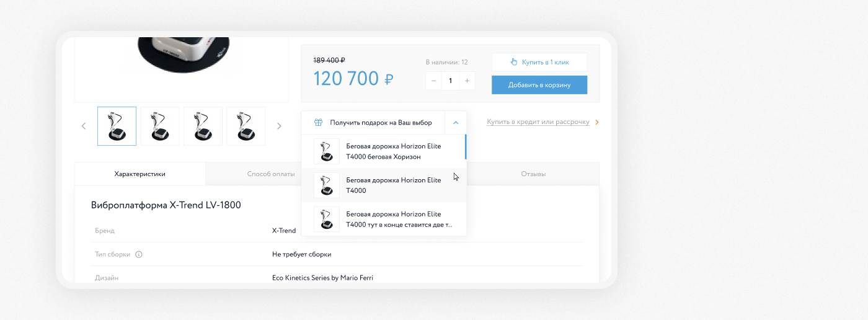The image size is (868, 320).
Task: Decrease quantity with minus button
Action: coord(433,81)
